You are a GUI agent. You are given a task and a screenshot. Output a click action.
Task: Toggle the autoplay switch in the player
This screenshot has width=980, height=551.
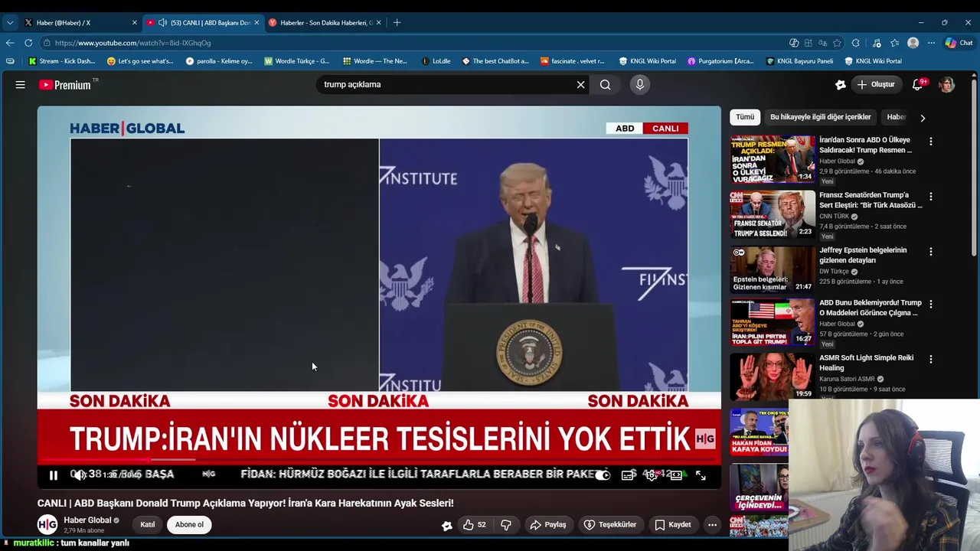tap(603, 475)
